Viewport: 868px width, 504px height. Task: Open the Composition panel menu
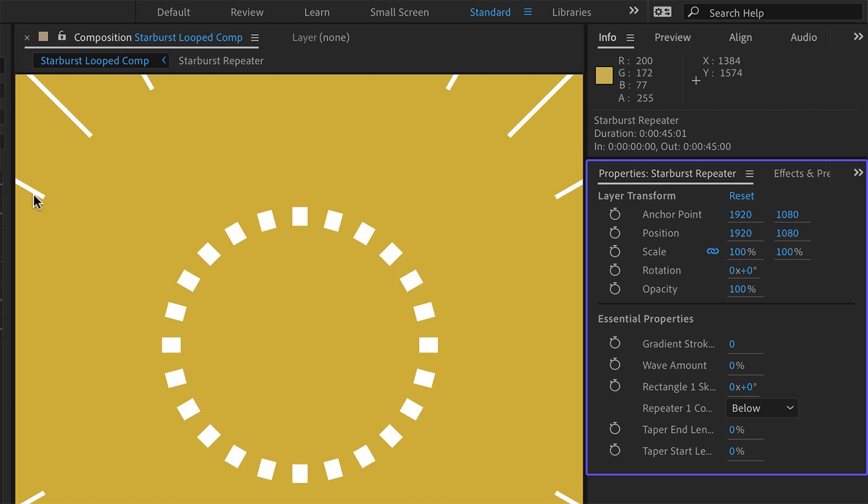(x=255, y=37)
